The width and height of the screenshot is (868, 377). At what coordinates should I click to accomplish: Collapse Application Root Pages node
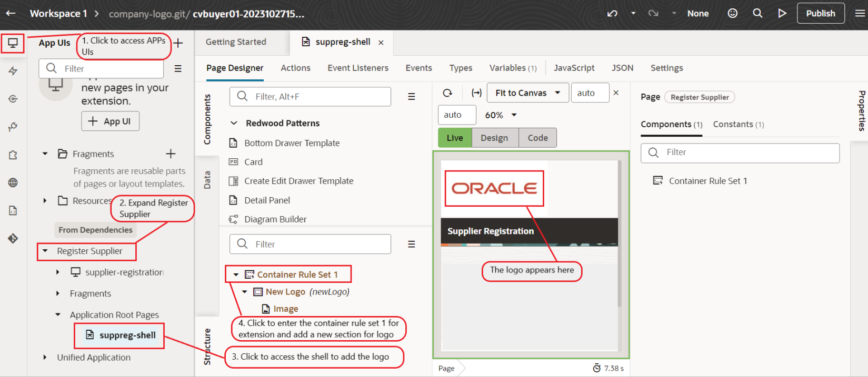click(58, 314)
